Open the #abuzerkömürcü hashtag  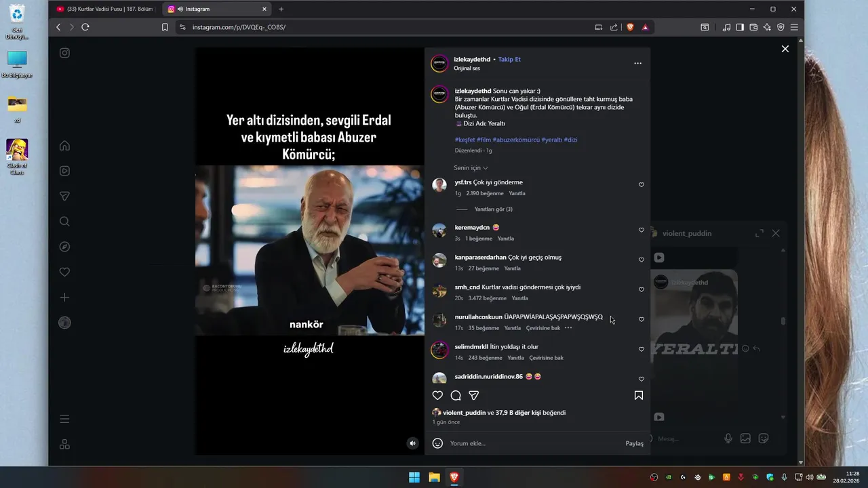coord(515,140)
